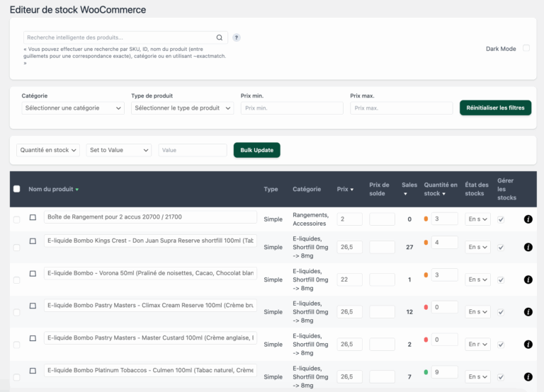Open stock status dropdown for Master Custard
This screenshot has height=392, width=544.
(477, 345)
